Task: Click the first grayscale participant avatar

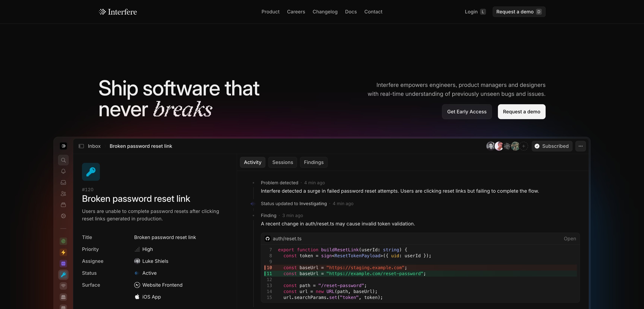Action: [x=490, y=146]
